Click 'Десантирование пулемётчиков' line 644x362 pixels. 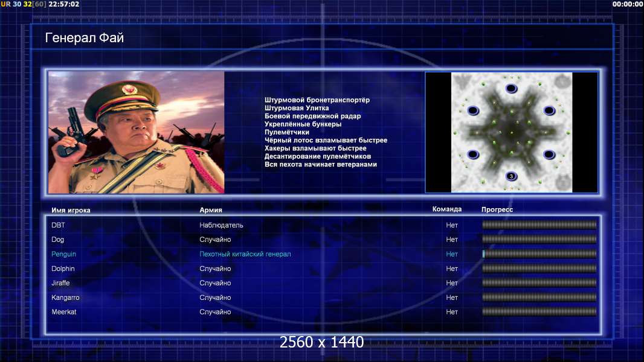(318, 156)
